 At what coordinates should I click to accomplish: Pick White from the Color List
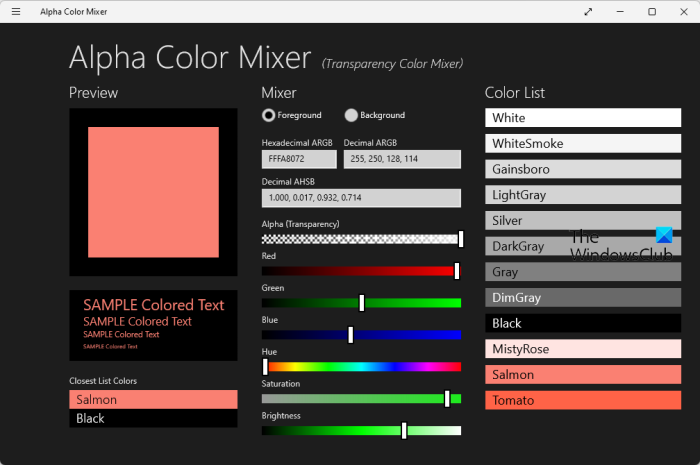click(x=583, y=118)
